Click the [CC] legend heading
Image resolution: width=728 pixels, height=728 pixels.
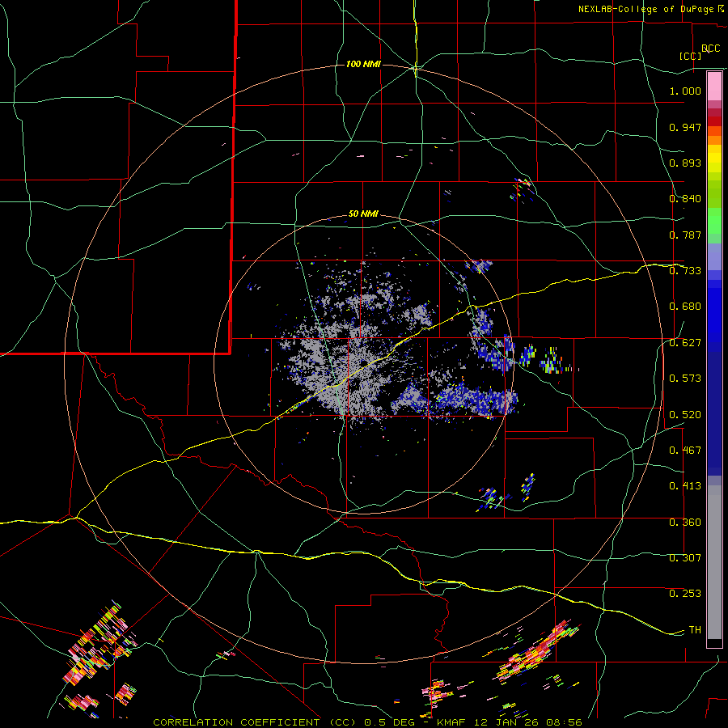pos(691,56)
